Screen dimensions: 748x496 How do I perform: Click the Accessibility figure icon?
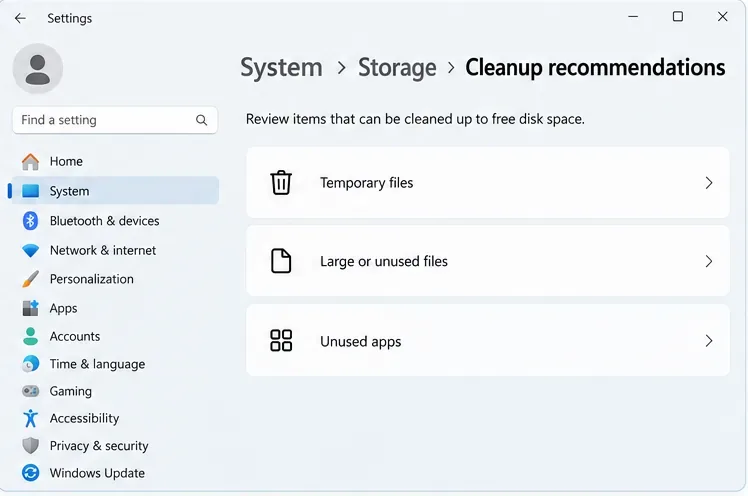click(31, 418)
